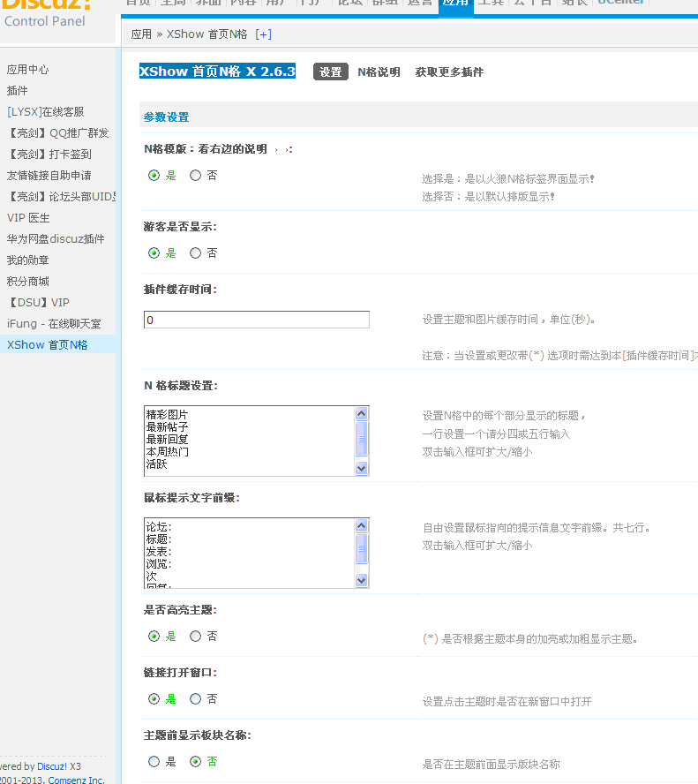Select iFung - 在线聊天室 plugin

click(x=56, y=323)
